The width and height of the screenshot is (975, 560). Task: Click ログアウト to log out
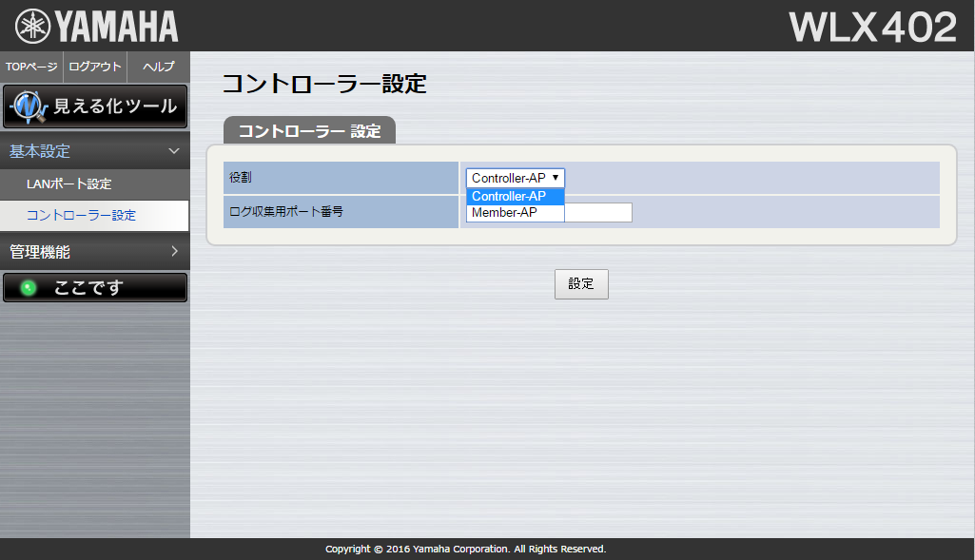tap(95, 67)
